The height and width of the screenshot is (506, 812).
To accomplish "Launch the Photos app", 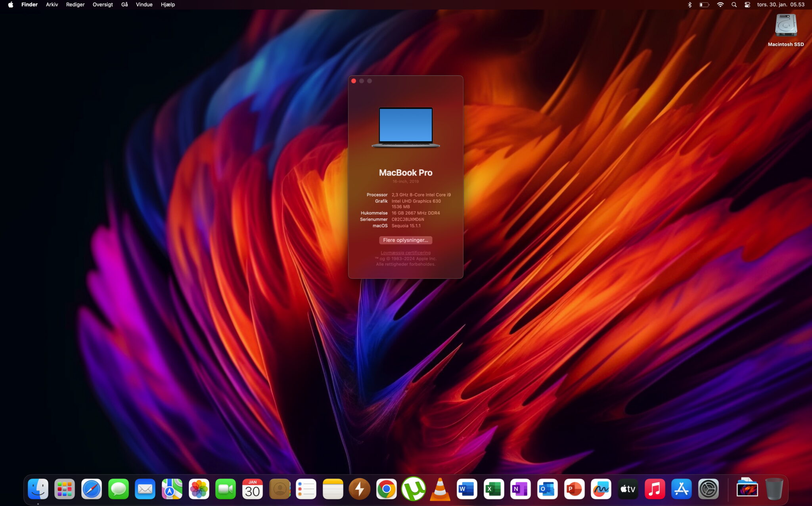I will tap(199, 489).
